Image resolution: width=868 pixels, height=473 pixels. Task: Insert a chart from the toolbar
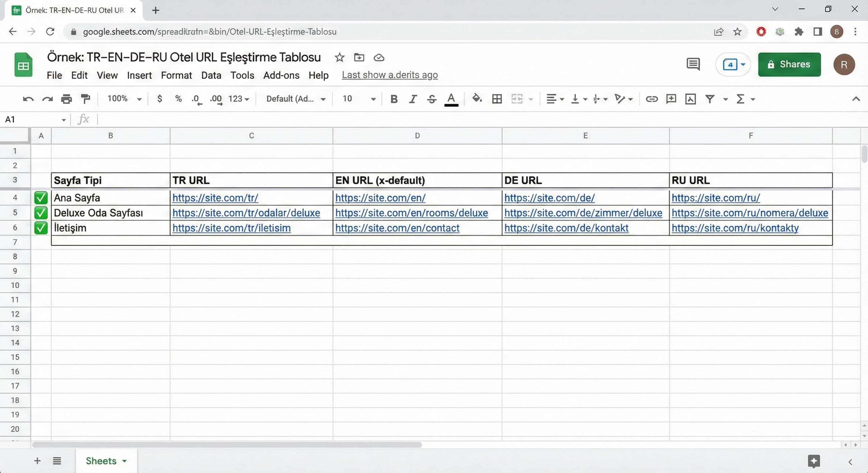point(690,99)
